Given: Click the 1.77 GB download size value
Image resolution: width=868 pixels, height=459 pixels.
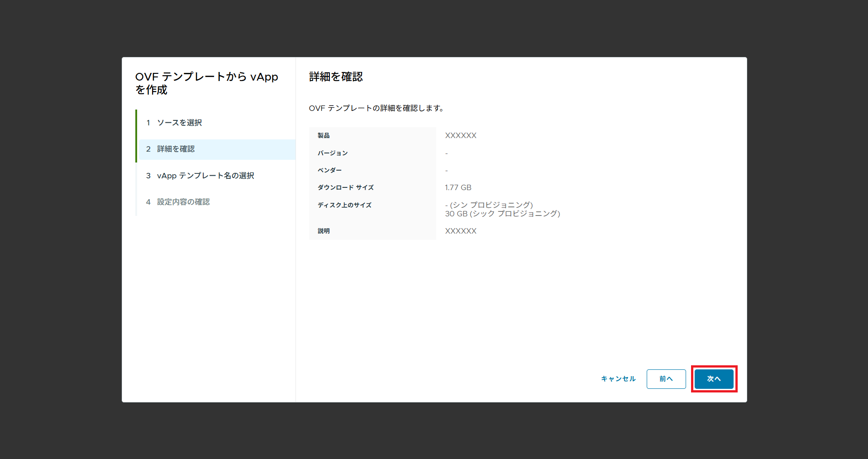Looking at the screenshot, I should (458, 187).
